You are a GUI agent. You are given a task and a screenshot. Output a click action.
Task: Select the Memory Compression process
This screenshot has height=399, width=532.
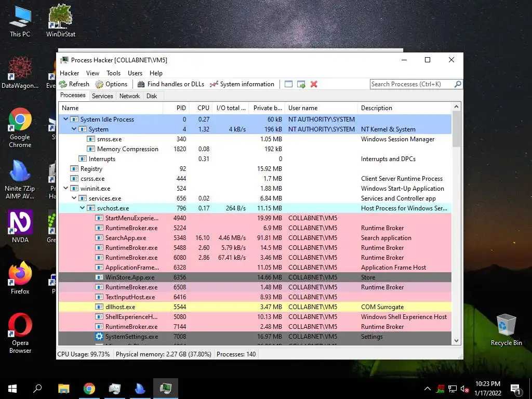(x=255, y=149)
